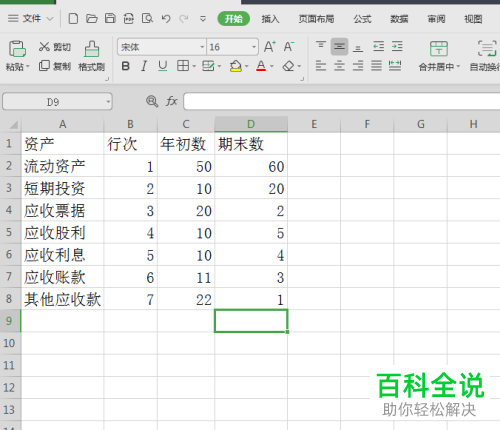This screenshot has width=500, height=430.
Task: Click the Paste clipboard icon
Action: (17, 49)
